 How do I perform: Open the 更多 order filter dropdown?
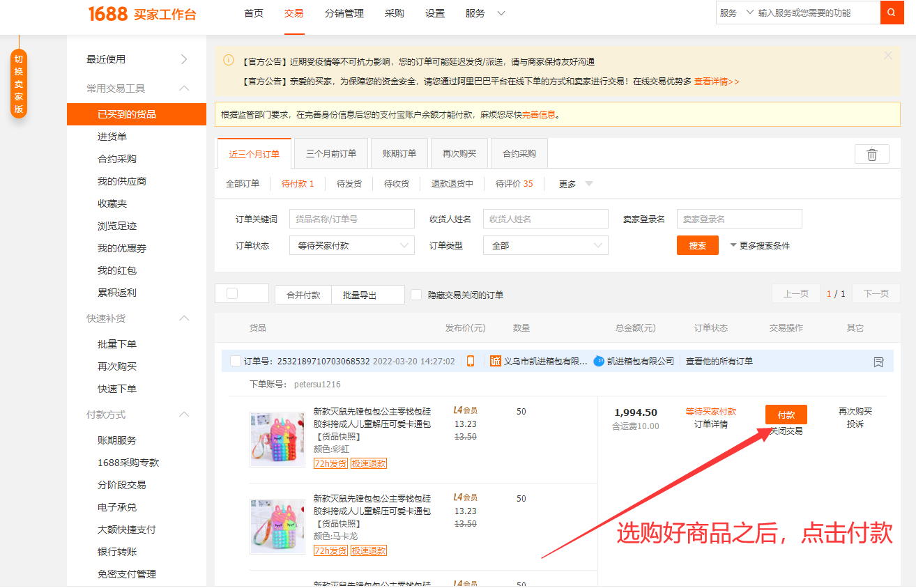pyautogui.click(x=576, y=184)
